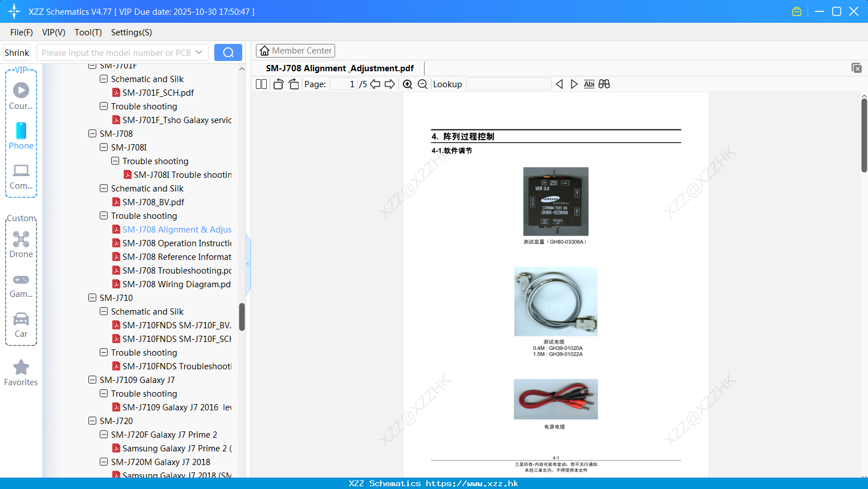Viewport: 868px width, 489px height.
Task: Click the test device photo in PDF
Action: pos(556,201)
